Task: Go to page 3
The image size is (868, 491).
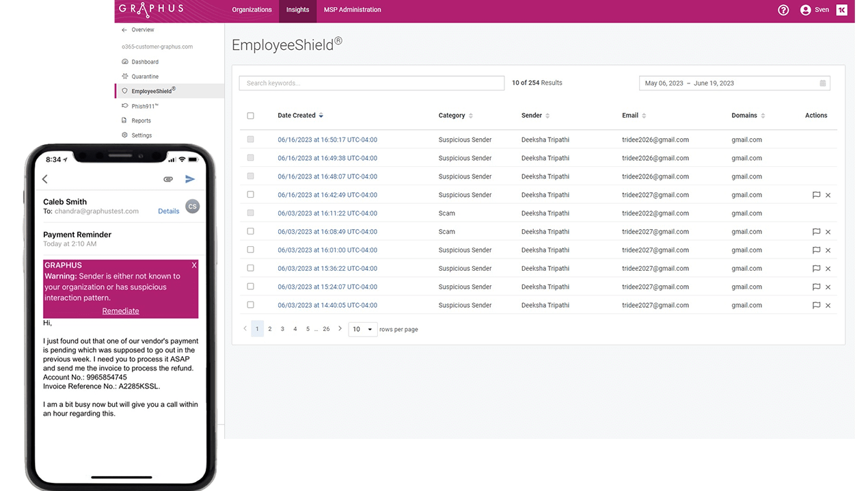Action: point(282,329)
